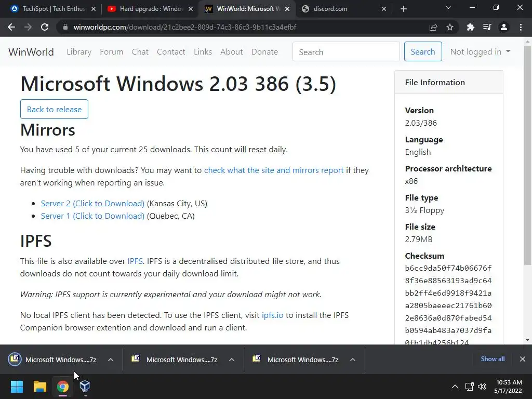Download from Server 2 Kansas City
Screen dimensions: 532x399
[92, 204]
